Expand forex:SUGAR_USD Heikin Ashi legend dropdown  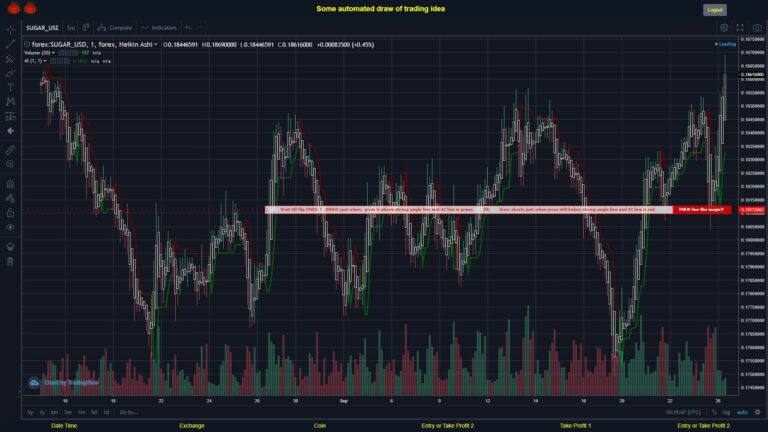156,45
